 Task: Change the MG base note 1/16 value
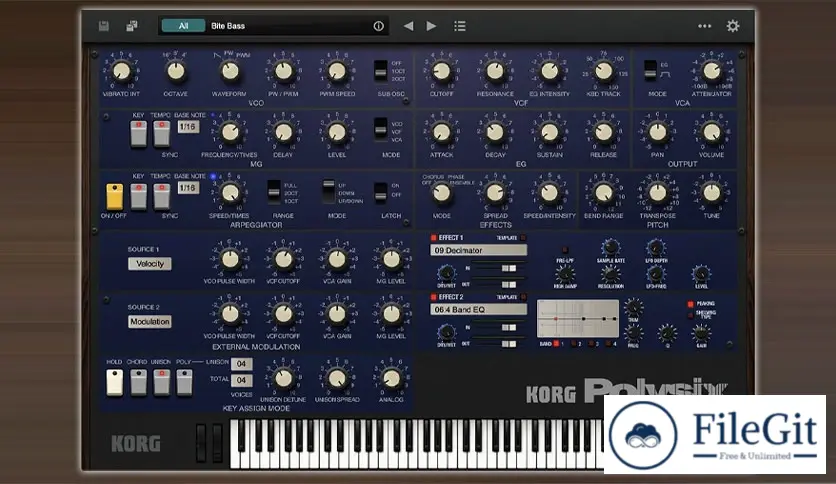tap(188, 127)
